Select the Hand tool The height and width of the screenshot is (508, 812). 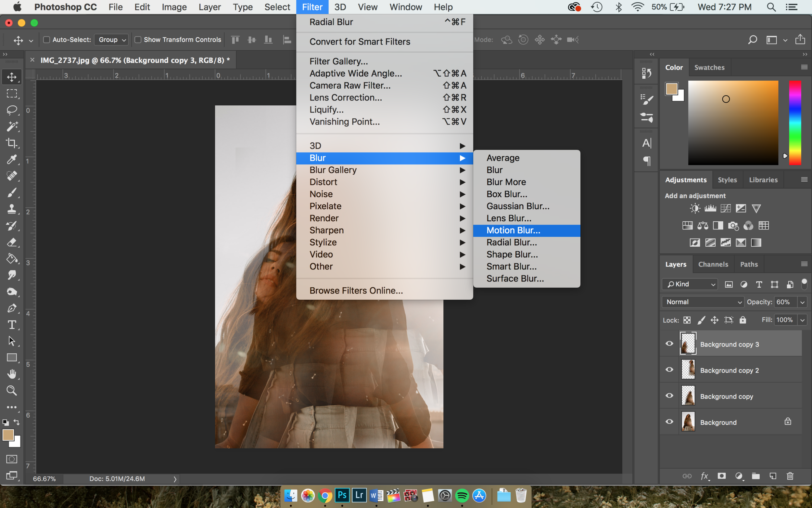12,374
